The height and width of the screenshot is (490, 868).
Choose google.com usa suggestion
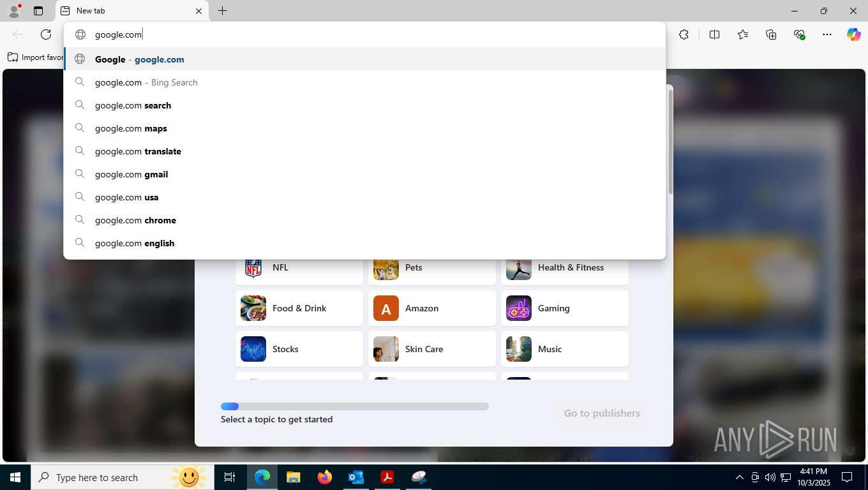(x=365, y=197)
